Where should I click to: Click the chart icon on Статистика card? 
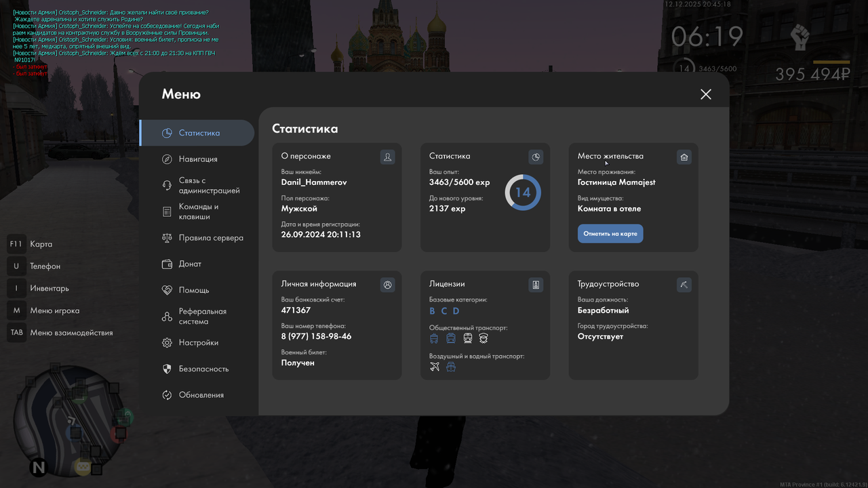click(x=536, y=157)
